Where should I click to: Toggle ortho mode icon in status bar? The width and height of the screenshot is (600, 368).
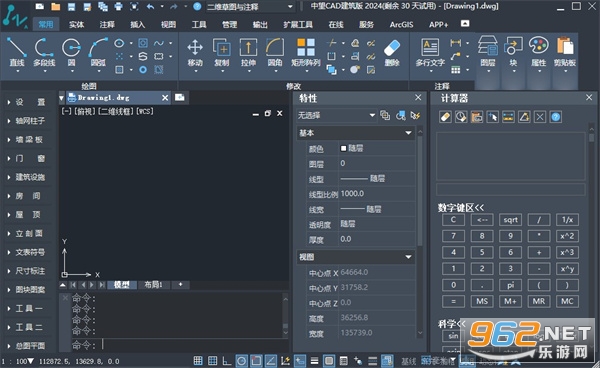click(227, 360)
